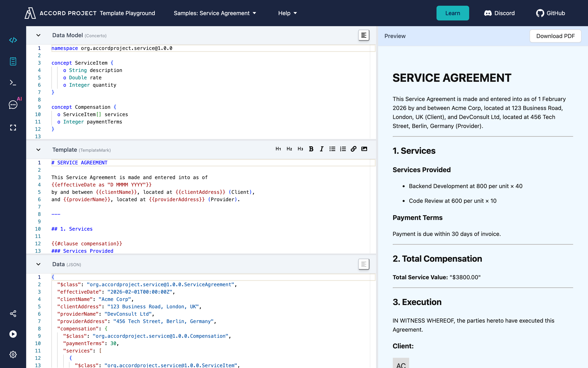Open the Samples: Service Agreement dropdown
This screenshot has height=368, width=588.
(x=215, y=13)
